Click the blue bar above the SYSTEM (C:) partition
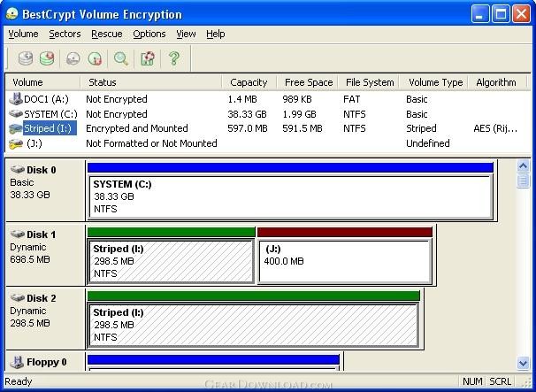This screenshot has width=536, height=392. 290,167
